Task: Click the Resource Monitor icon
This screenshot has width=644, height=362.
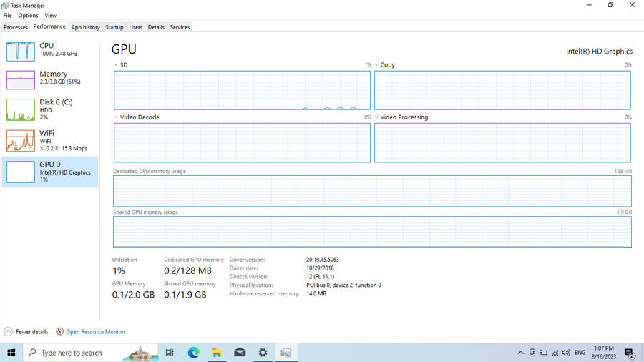Action: [60, 332]
